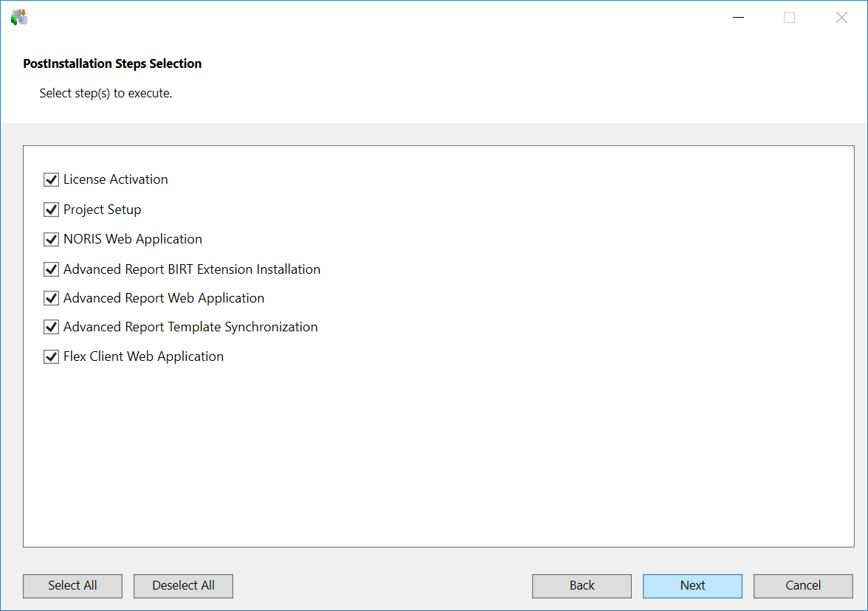The image size is (868, 611).
Task: Minimize the installer window
Action: 737,18
